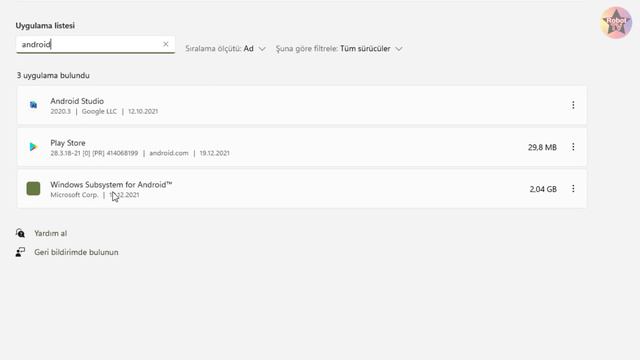The height and width of the screenshot is (360, 640).
Task: Click the app list search field
Action: [x=96, y=44]
